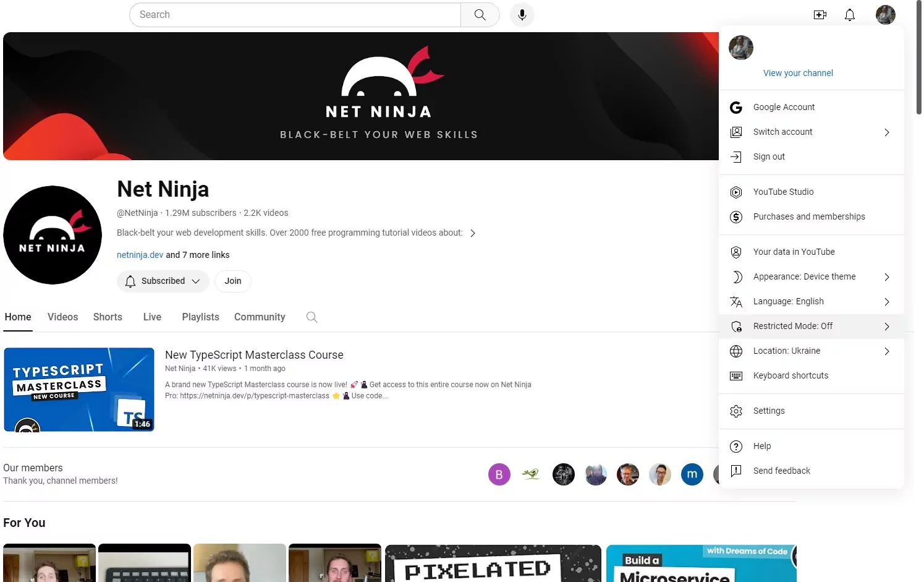The height and width of the screenshot is (582, 924).
Task: Click the search magnifier button
Action: 480,15
